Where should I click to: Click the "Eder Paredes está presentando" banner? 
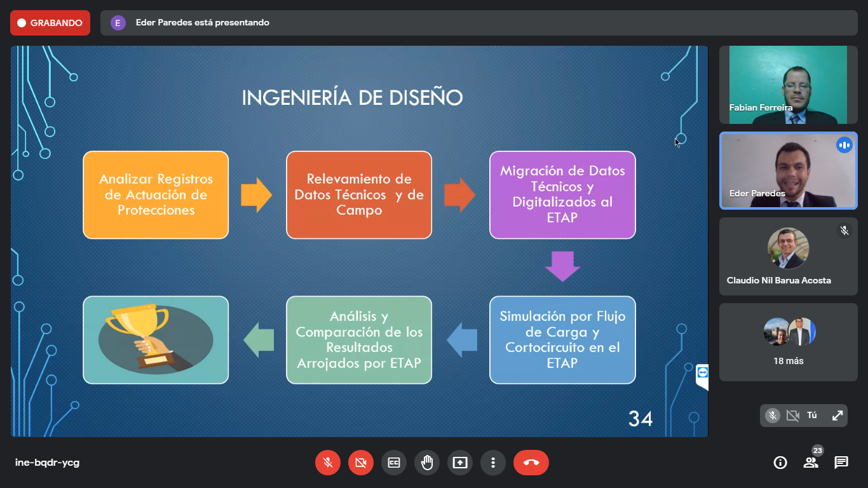click(x=202, y=23)
